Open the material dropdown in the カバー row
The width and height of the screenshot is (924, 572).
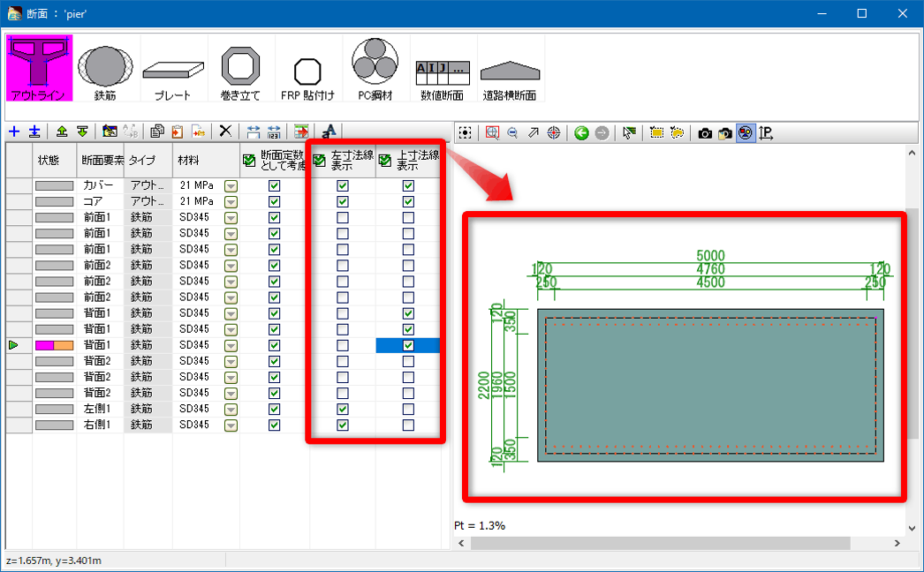point(231,186)
